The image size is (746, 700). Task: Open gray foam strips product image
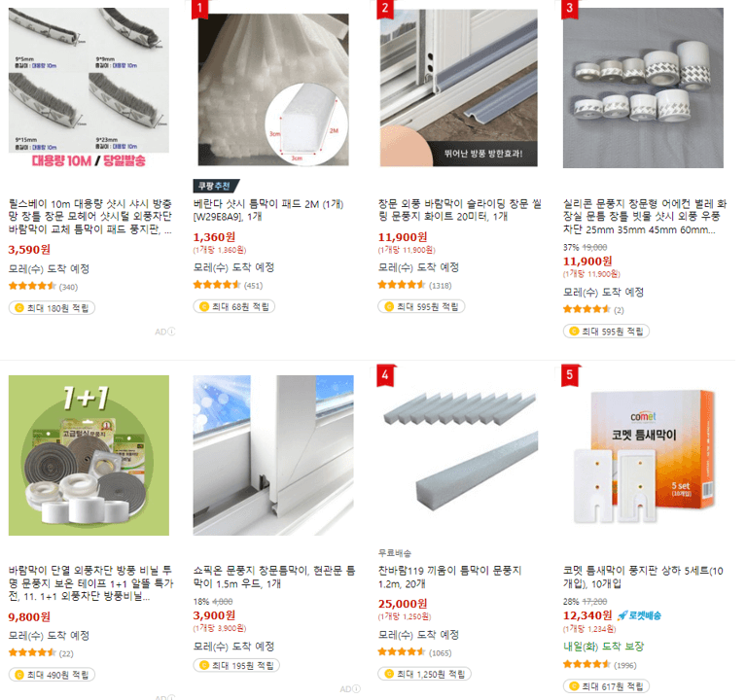(x=459, y=455)
